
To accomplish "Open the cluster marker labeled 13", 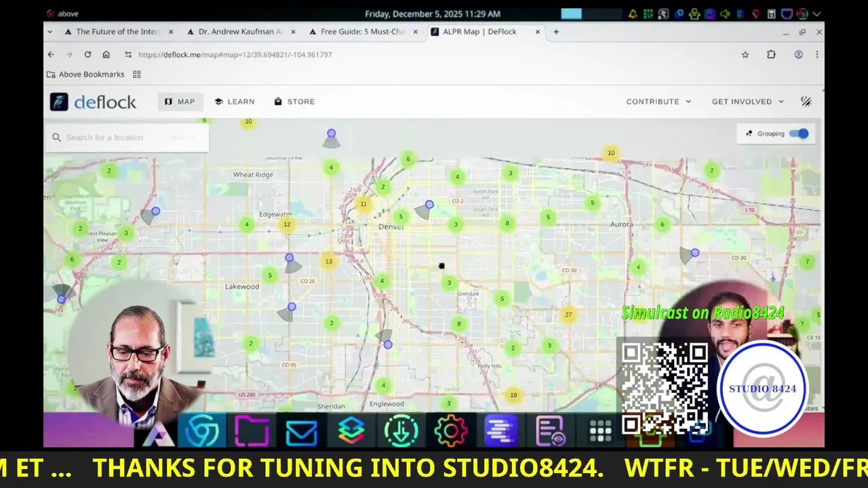I will pyautogui.click(x=329, y=262).
